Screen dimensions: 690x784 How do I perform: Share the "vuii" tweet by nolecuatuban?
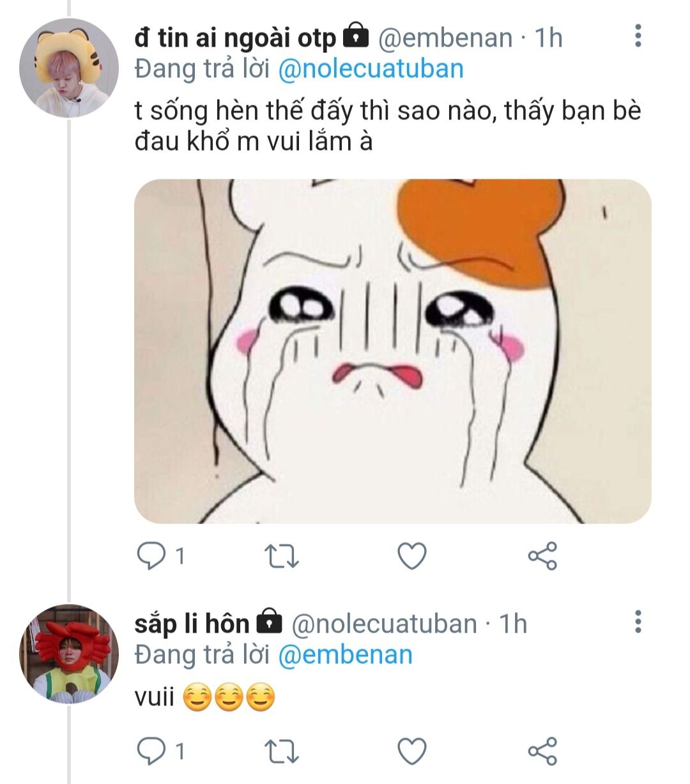coord(542,751)
